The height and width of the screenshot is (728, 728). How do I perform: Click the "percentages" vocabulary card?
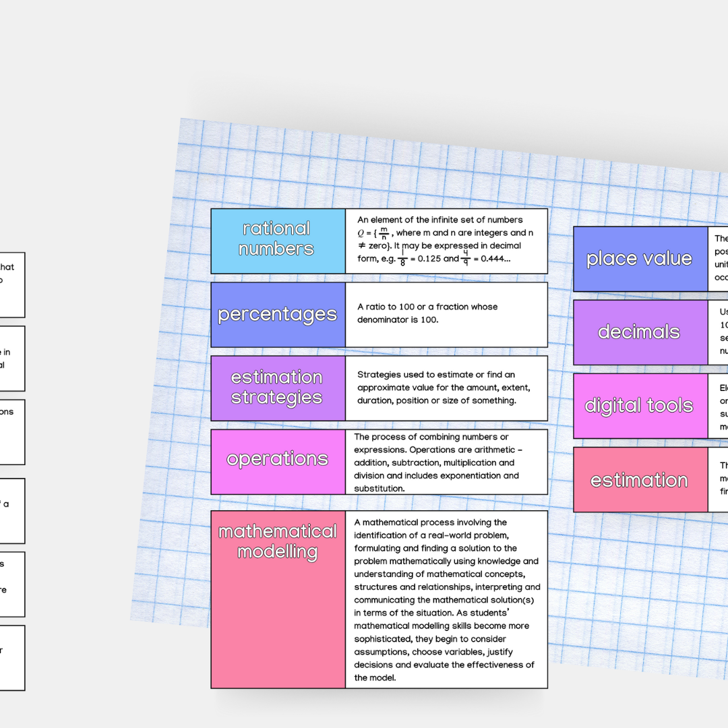(x=277, y=314)
